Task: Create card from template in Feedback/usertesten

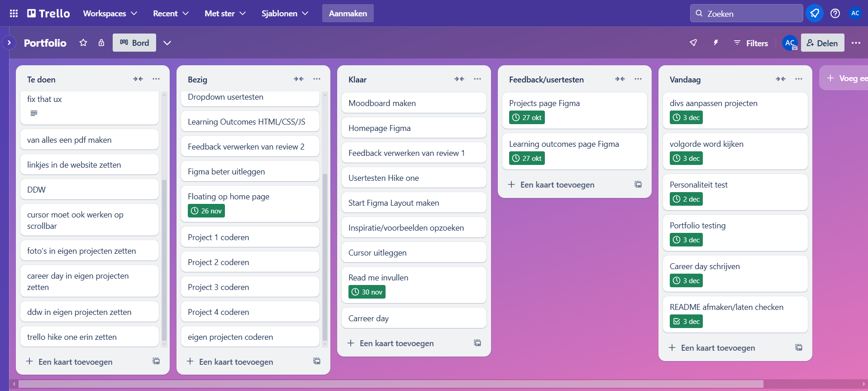Action: (x=638, y=184)
